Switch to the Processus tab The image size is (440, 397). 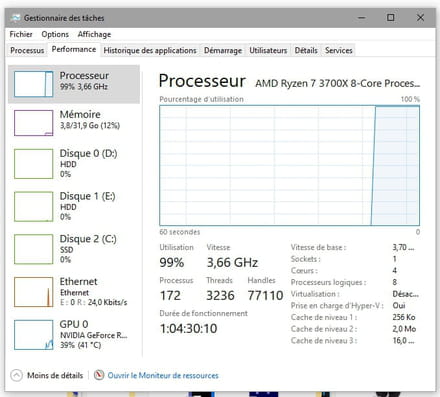(x=27, y=50)
